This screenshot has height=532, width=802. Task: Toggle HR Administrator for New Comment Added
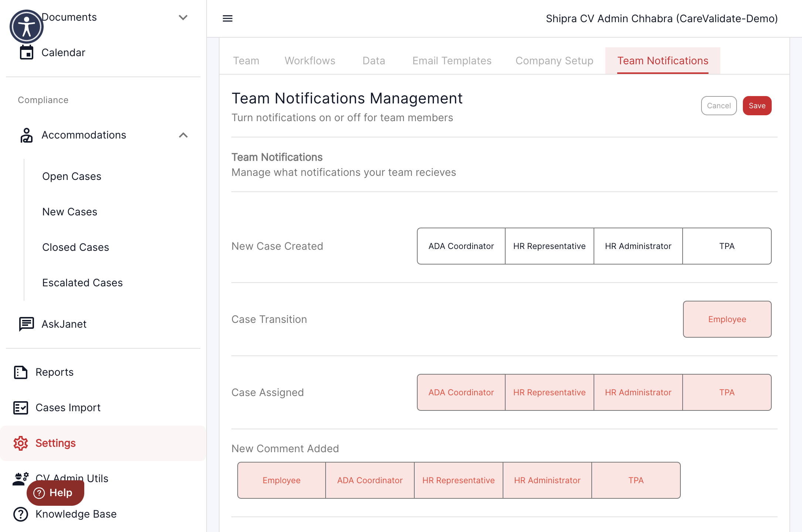(547, 480)
